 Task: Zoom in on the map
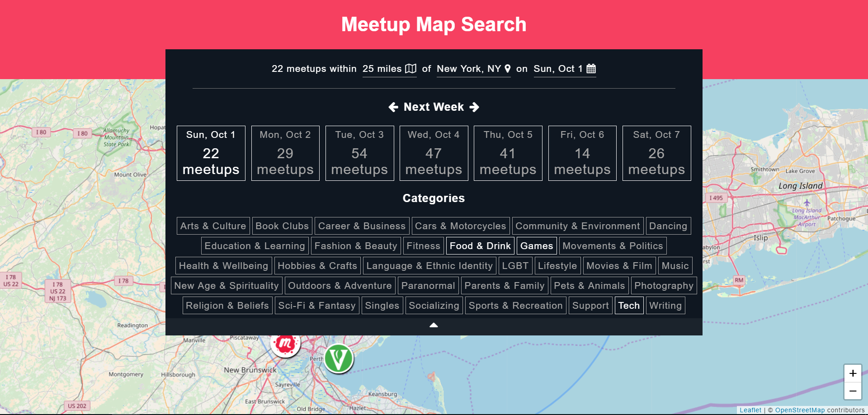[853, 373]
